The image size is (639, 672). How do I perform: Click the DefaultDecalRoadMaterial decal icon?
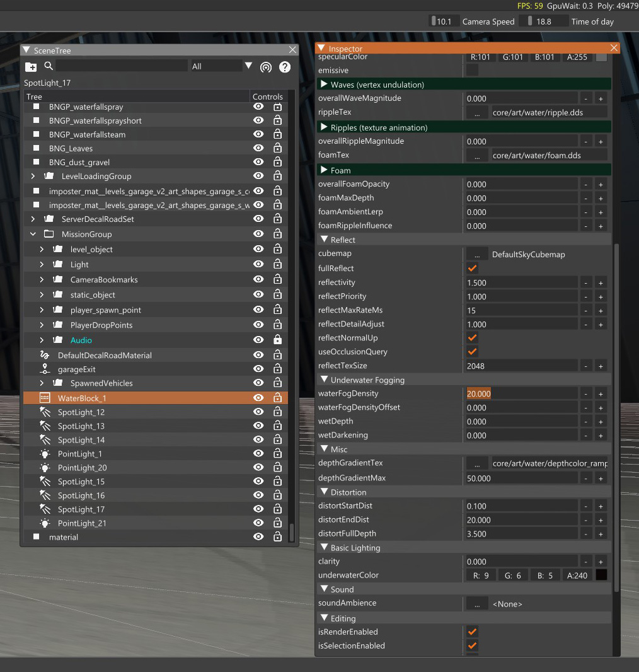click(x=45, y=355)
